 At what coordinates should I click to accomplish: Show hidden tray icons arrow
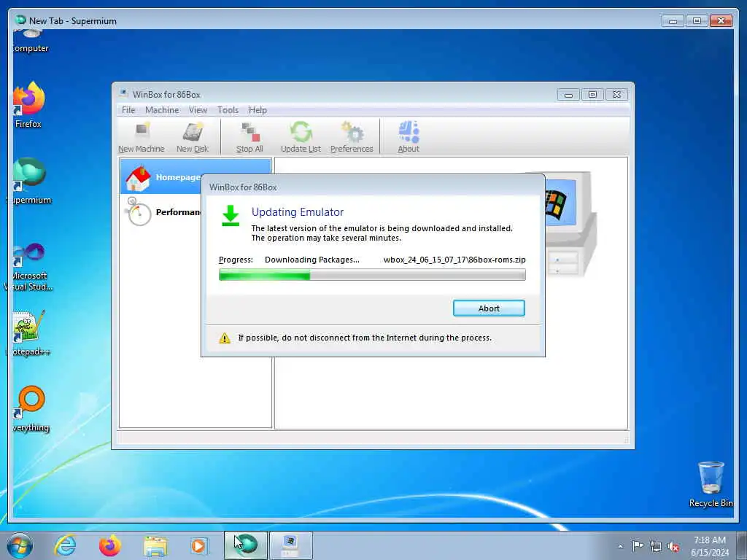620,546
